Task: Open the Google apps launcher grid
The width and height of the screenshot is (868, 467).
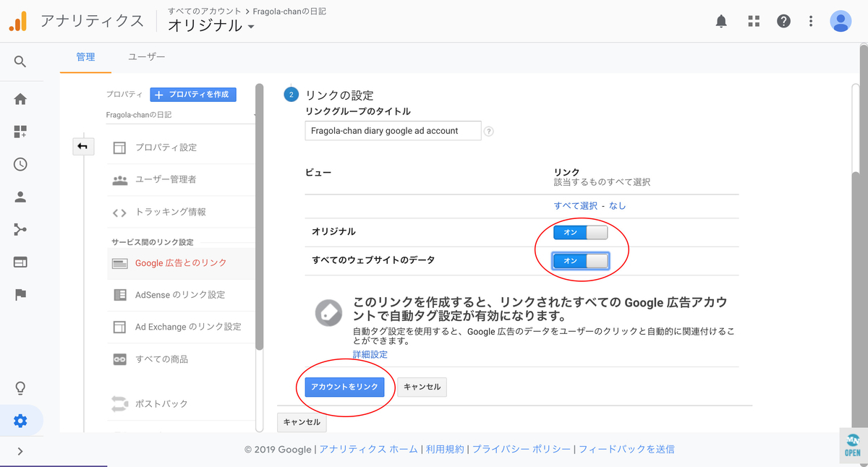Action: point(753,21)
